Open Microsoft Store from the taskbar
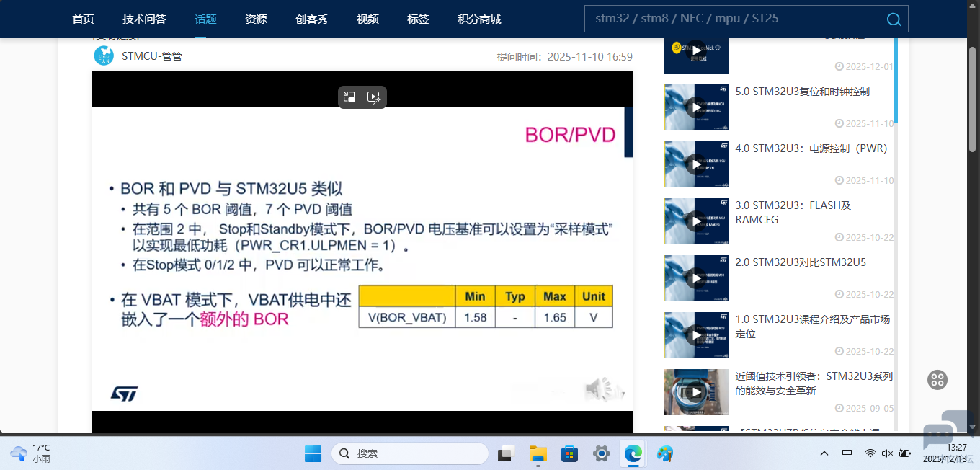Viewport: 980px width, 470px height. point(570,453)
